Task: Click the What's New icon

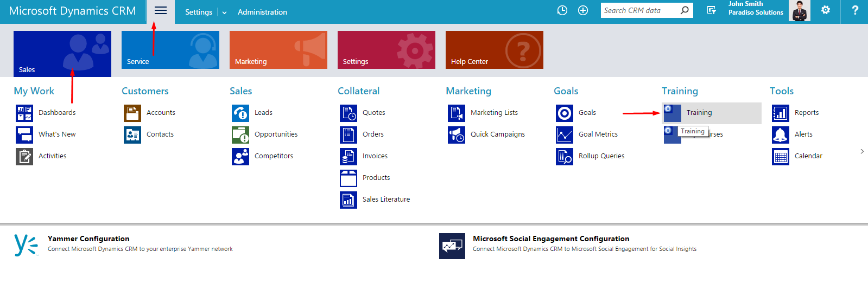Action: [x=24, y=134]
